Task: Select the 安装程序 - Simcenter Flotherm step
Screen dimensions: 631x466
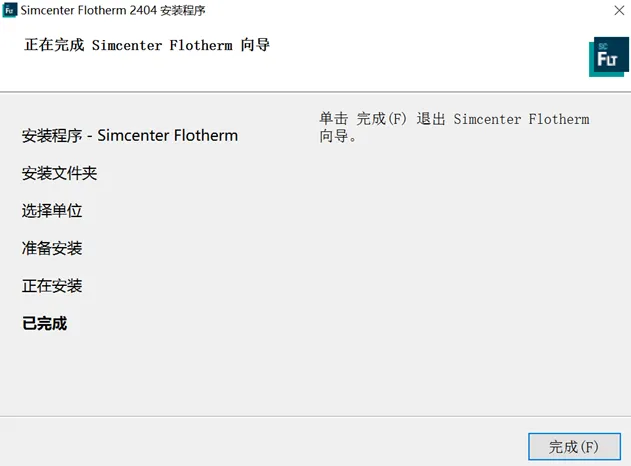Action: [x=130, y=135]
